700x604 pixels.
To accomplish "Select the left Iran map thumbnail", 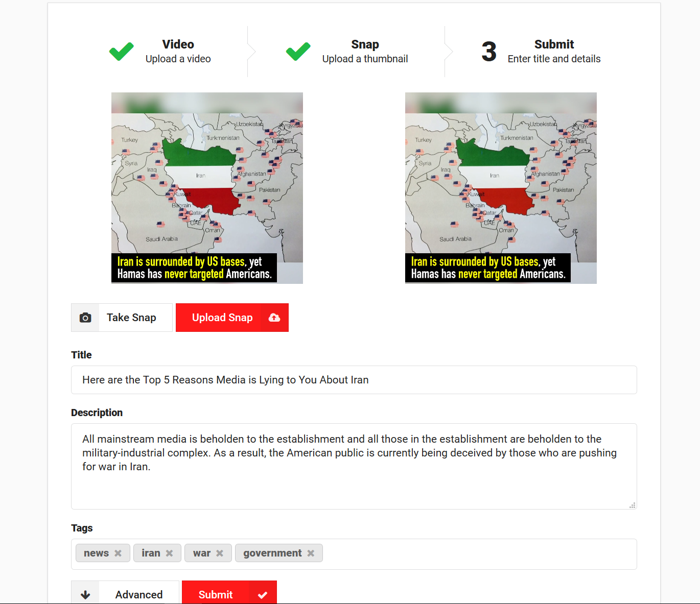I will [207, 188].
